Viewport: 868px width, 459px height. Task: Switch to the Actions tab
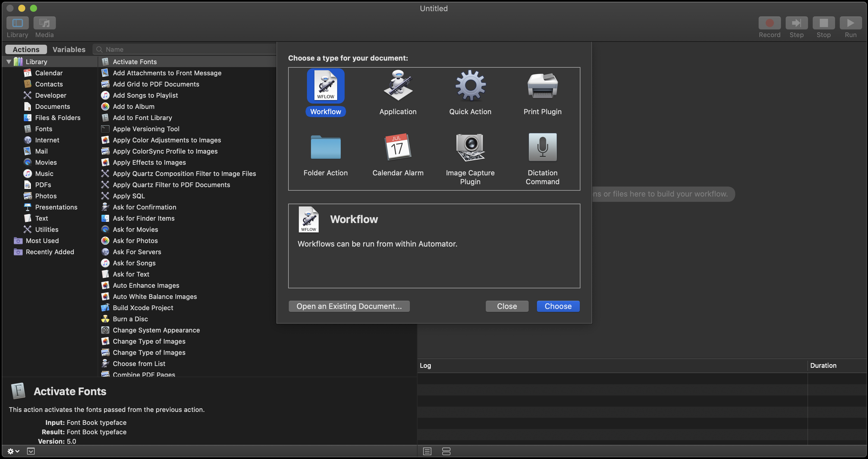coord(25,49)
